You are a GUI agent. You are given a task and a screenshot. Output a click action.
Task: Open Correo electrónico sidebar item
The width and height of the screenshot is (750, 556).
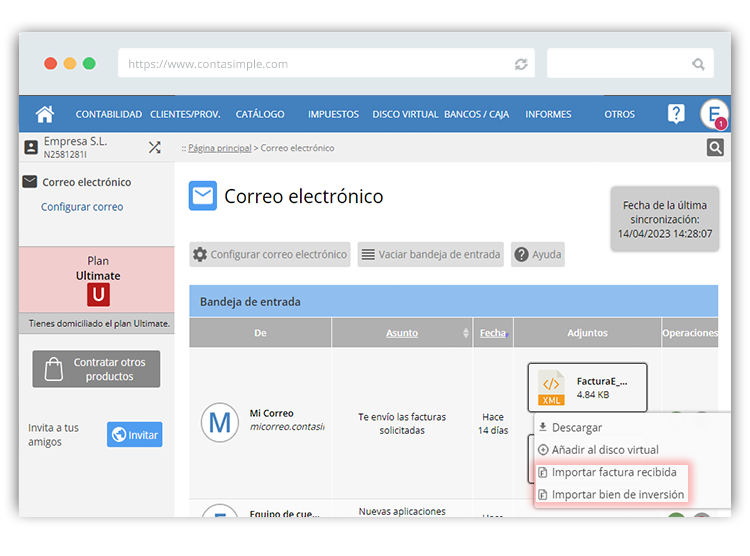87,182
